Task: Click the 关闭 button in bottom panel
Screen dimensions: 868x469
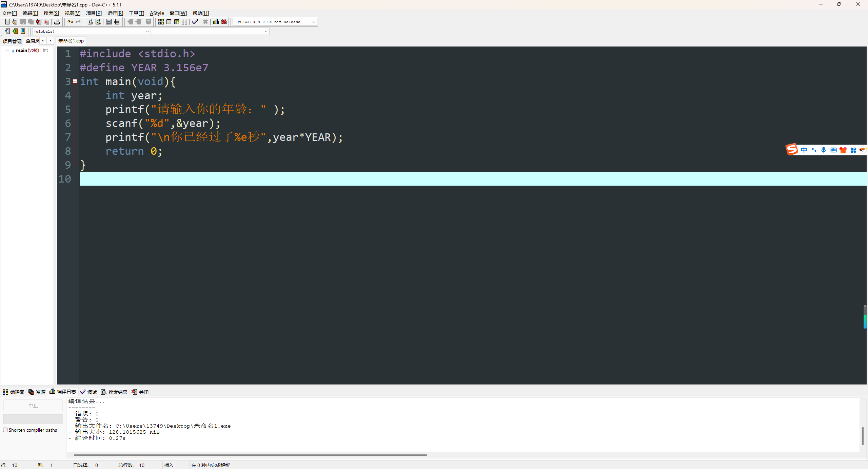Action: point(140,392)
